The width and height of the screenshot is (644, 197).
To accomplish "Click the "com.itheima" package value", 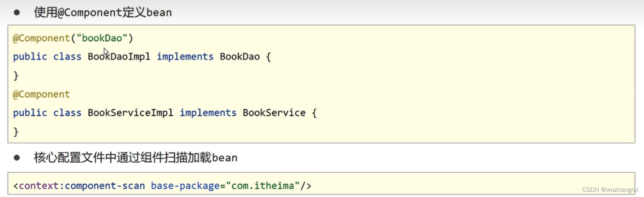I will pyautogui.click(x=263, y=186).
